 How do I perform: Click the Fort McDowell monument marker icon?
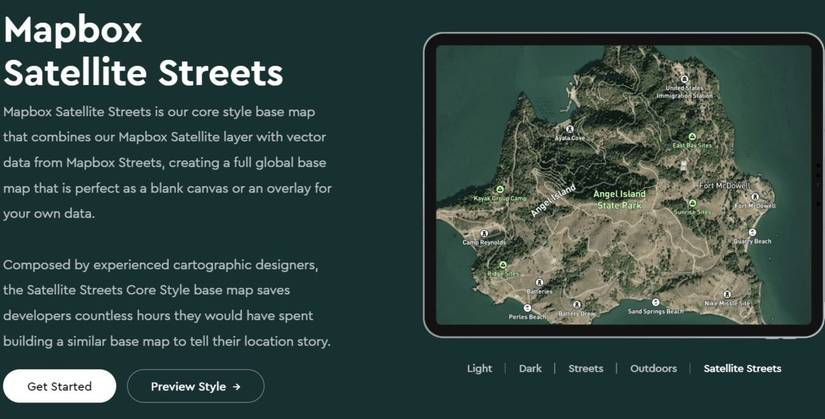[755, 197]
